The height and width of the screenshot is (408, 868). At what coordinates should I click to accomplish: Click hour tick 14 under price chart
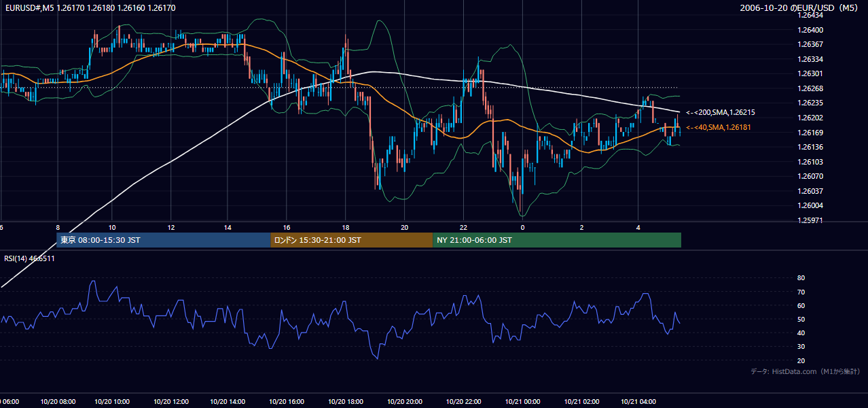pos(228,228)
